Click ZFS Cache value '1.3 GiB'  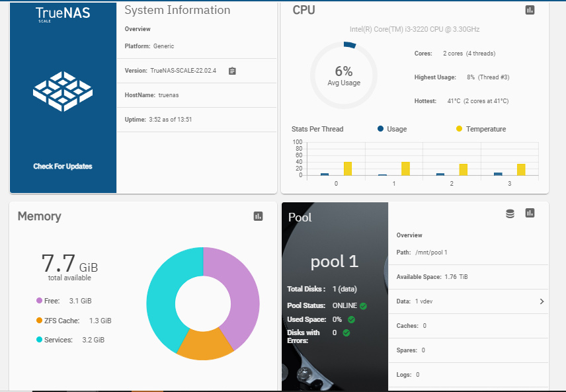[101, 321]
